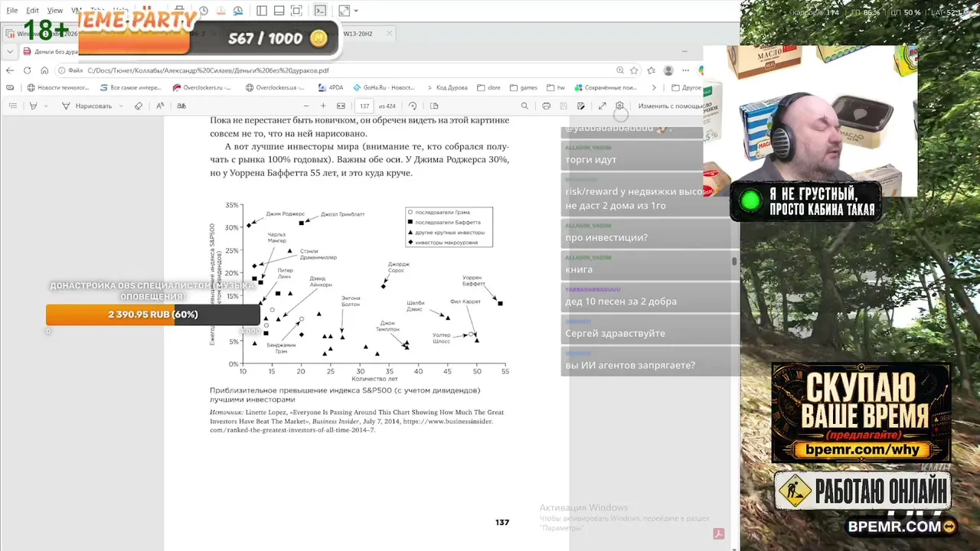This screenshot has height=551, width=980.
Task: Open the bpemr.com/why link banner
Action: (861, 449)
